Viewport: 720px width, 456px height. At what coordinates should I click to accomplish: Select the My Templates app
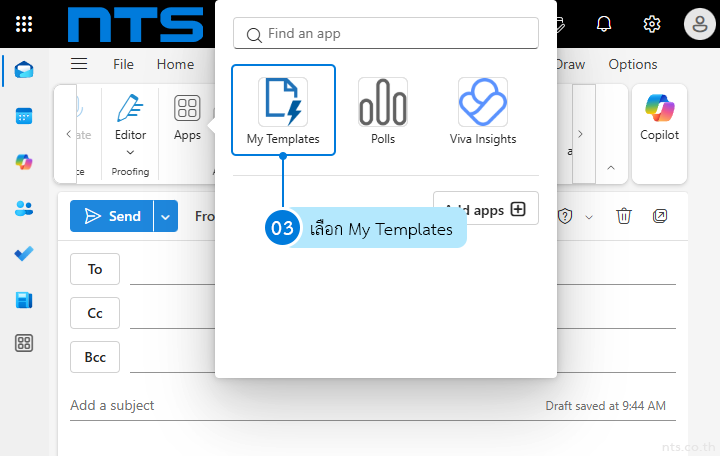[x=283, y=110]
